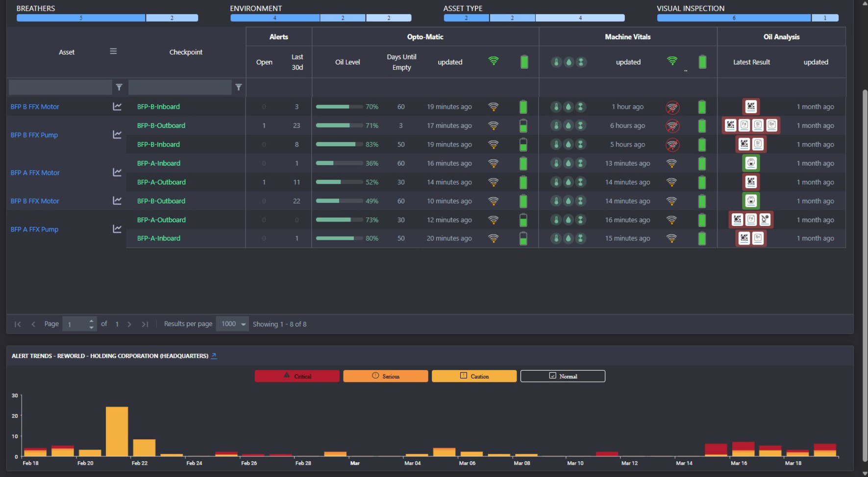Toggle the Caution alert legend
The height and width of the screenshot is (477, 868).
click(x=474, y=376)
